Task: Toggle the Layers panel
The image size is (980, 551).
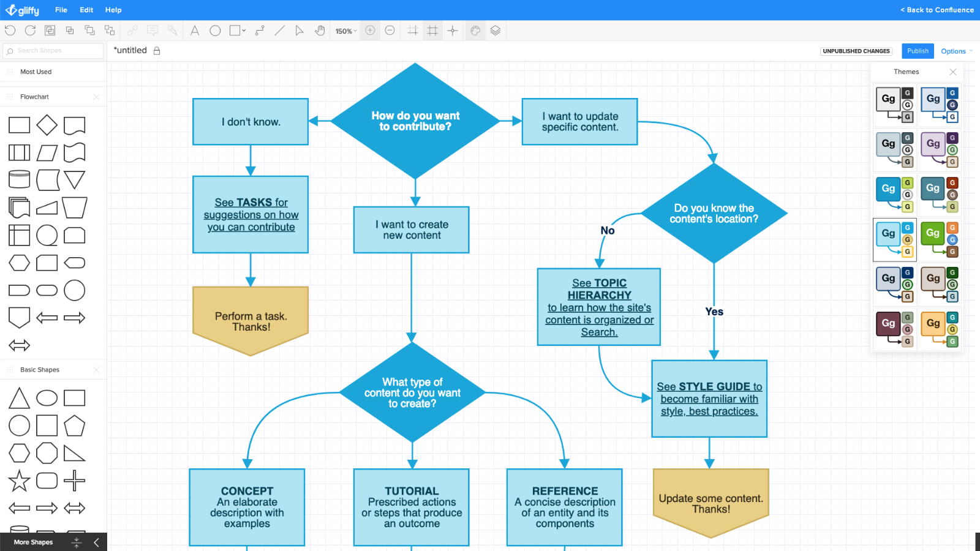Action: [x=496, y=31]
